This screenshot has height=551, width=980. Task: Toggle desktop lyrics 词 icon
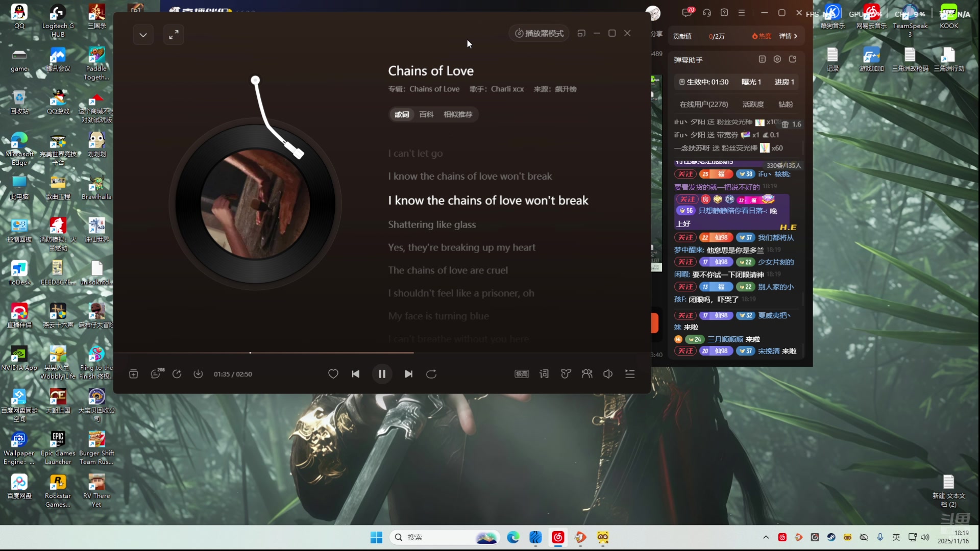(544, 374)
